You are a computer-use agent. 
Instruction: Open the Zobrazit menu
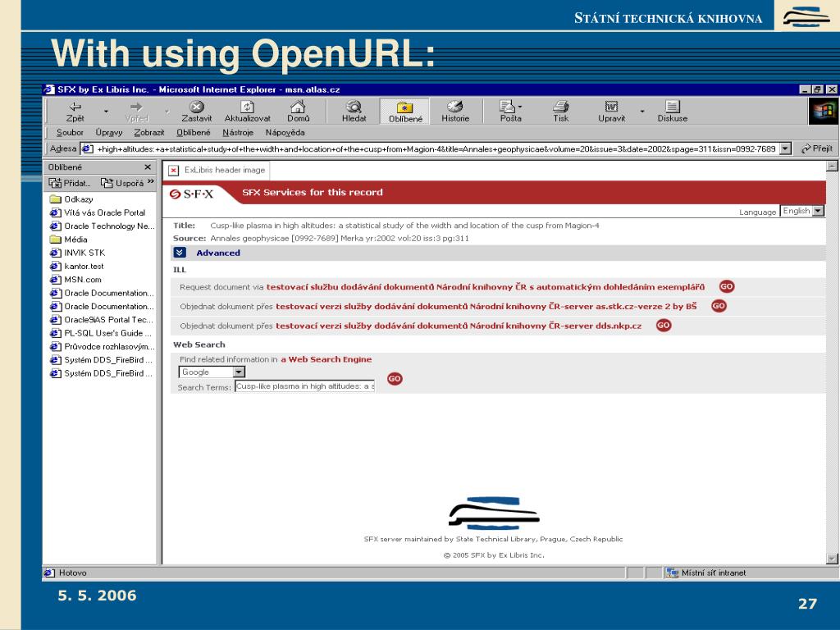(149, 132)
